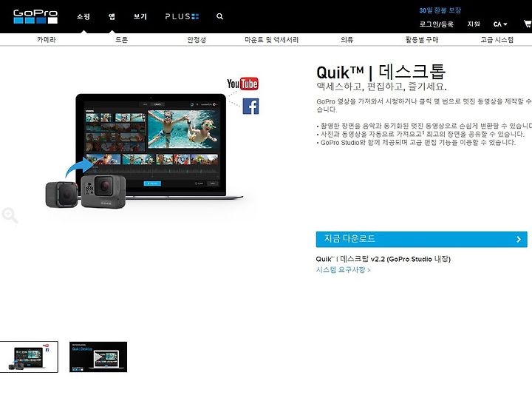Select the 안정성 category
Viewport: 532px width, 395px height.
click(197, 40)
